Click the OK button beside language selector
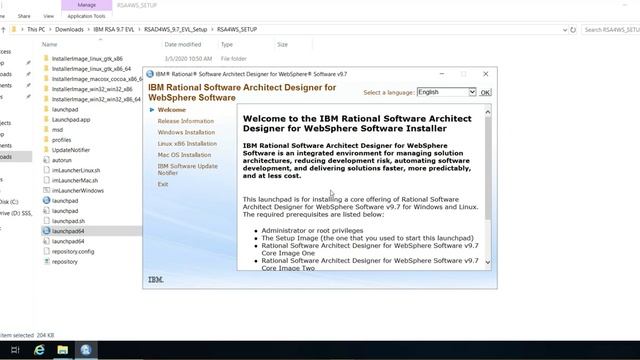This screenshot has width=640, height=360. [x=485, y=93]
